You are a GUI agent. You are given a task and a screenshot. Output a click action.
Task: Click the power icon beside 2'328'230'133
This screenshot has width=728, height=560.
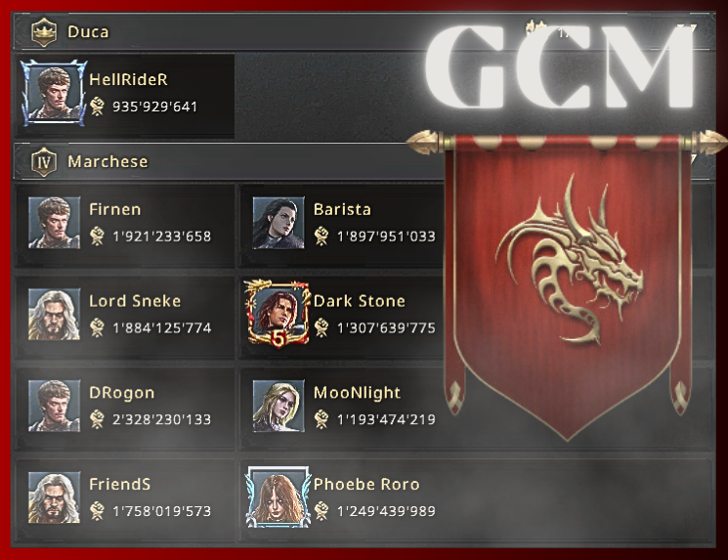[x=97, y=419]
